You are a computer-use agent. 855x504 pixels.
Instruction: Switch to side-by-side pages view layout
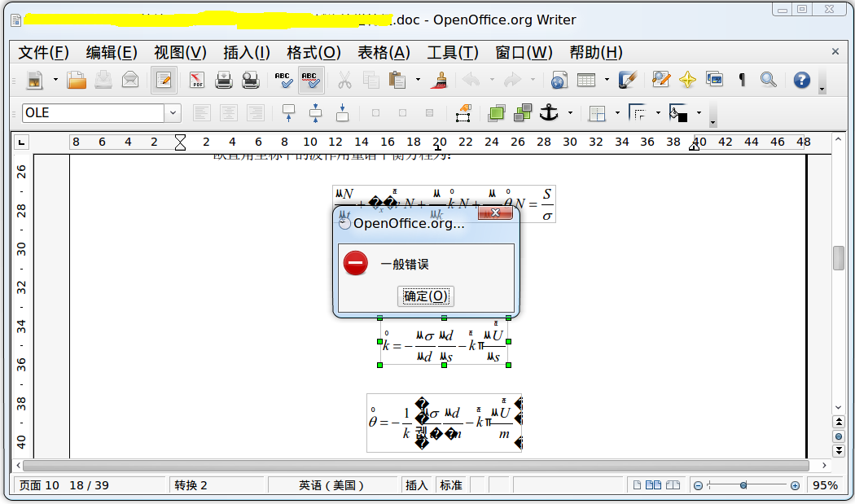click(653, 485)
